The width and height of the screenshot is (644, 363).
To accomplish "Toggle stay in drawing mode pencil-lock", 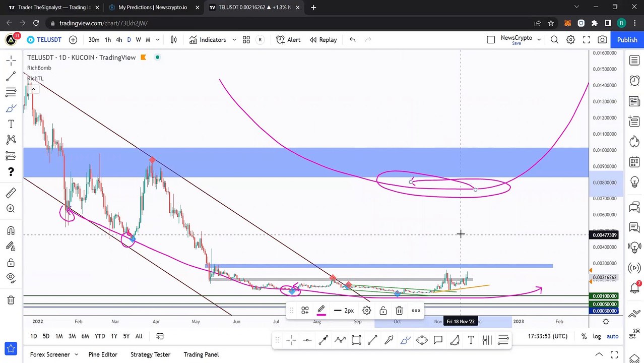I will coord(11,247).
